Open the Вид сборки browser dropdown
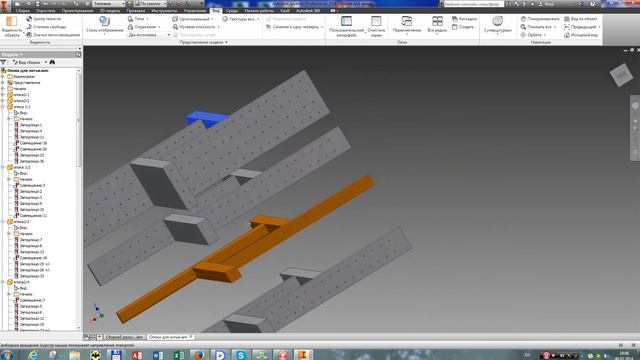Viewport: 640px width, 360px height. tap(29, 62)
